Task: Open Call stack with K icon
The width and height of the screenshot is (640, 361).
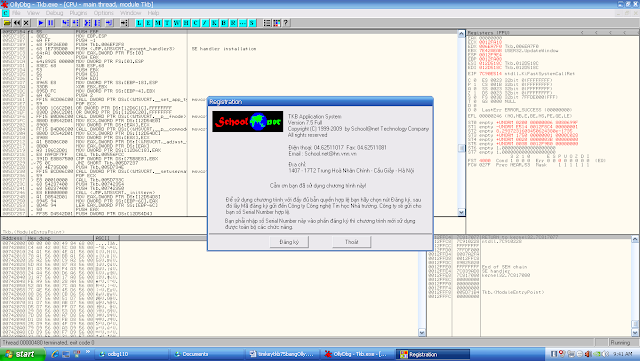Action: (215, 23)
